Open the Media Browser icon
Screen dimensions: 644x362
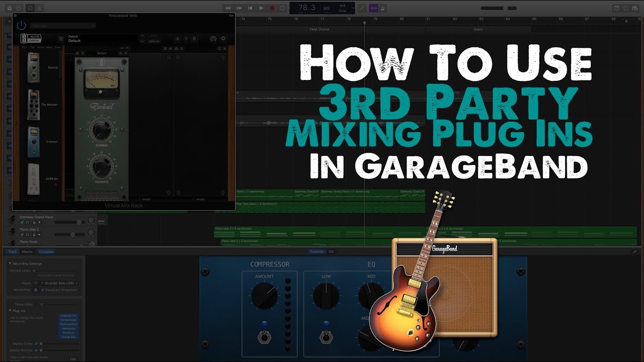point(635,8)
